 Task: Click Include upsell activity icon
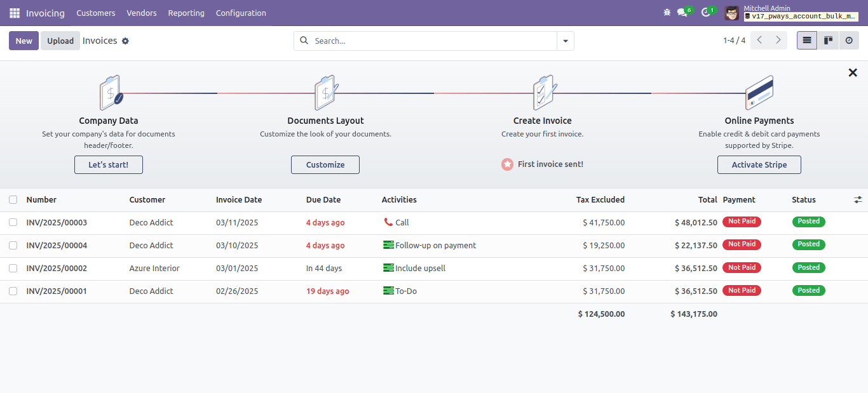pyautogui.click(x=388, y=268)
